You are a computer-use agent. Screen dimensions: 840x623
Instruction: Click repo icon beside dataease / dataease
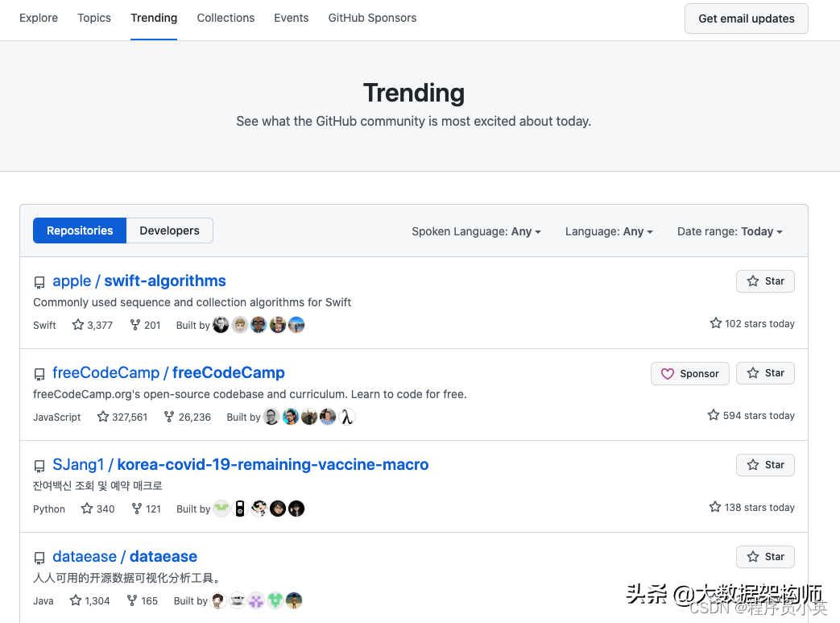(39, 559)
